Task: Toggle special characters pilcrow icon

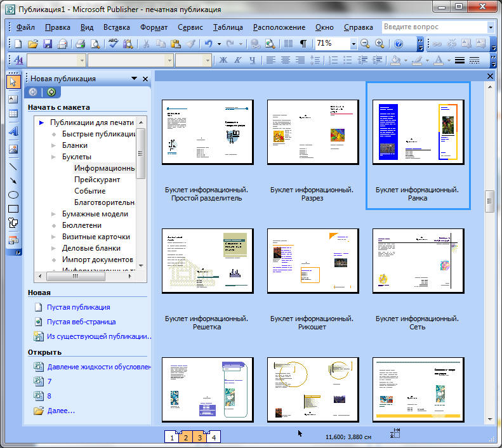Action: [303, 44]
